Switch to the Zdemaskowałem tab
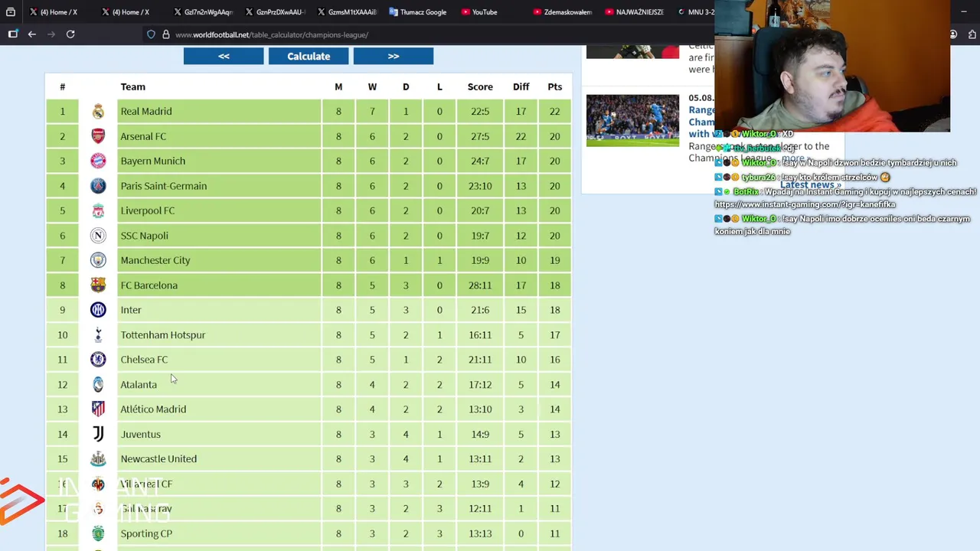 (563, 12)
